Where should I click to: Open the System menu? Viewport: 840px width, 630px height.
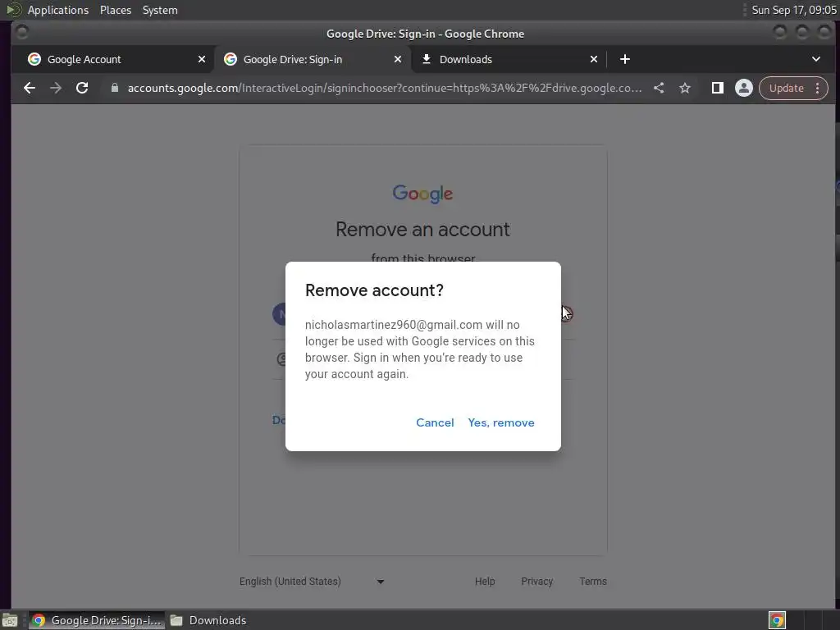[160, 10]
